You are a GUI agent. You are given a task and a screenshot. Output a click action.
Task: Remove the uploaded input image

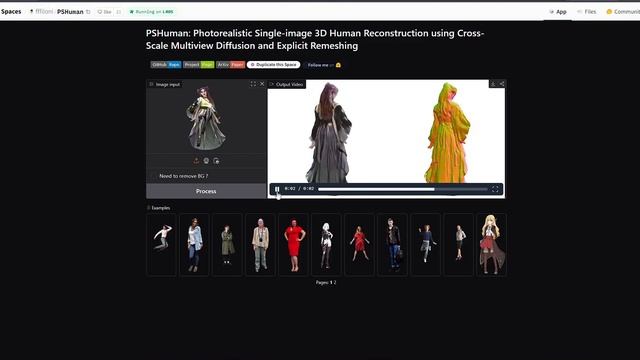(x=262, y=84)
